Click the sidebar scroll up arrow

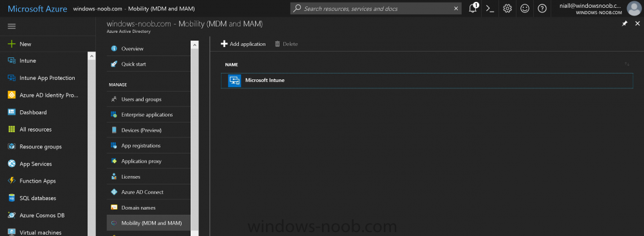(x=92, y=56)
